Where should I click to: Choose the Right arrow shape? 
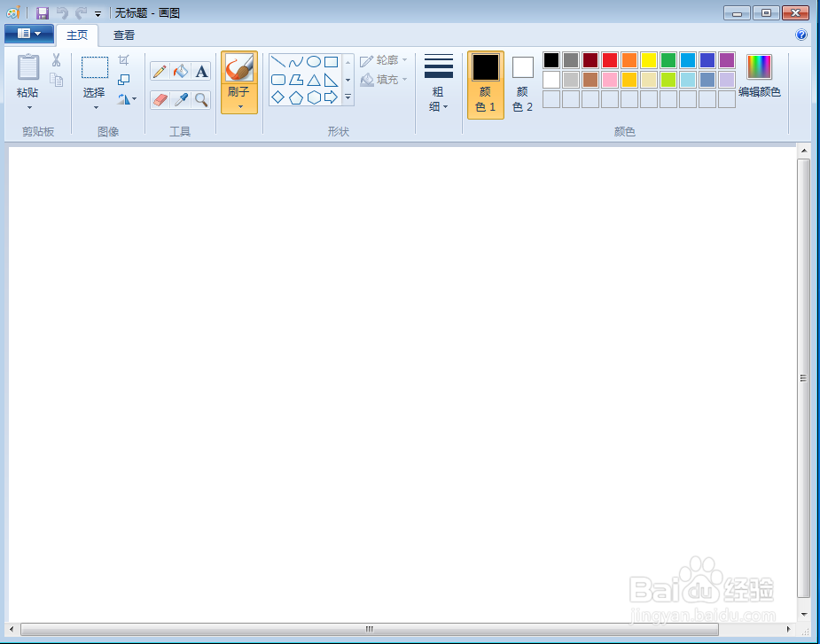coord(331,97)
